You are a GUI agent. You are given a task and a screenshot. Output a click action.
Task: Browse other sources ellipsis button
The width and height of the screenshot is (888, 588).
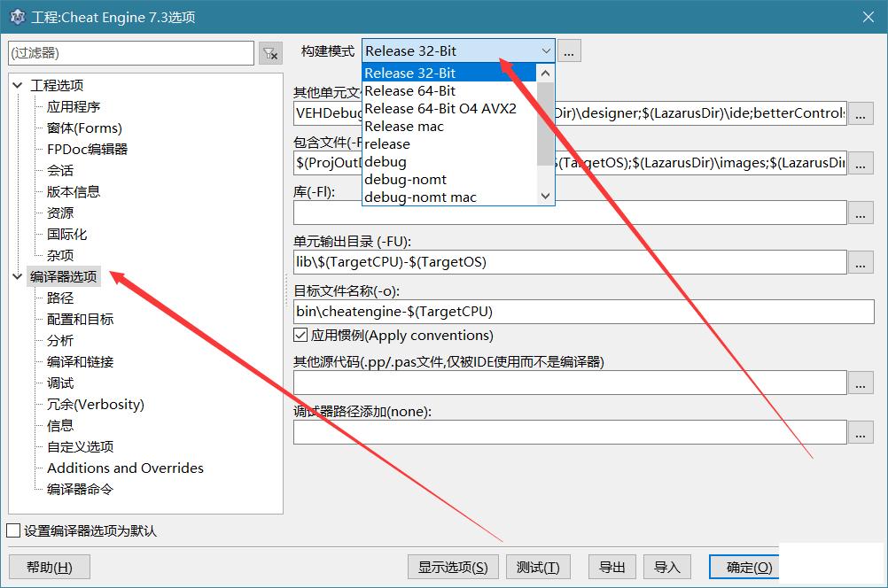(861, 383)
